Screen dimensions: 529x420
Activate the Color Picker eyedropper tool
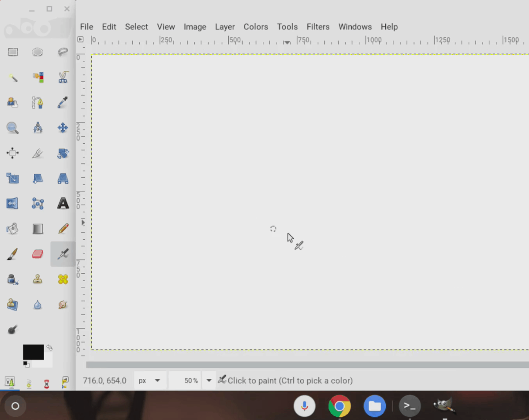63,103
